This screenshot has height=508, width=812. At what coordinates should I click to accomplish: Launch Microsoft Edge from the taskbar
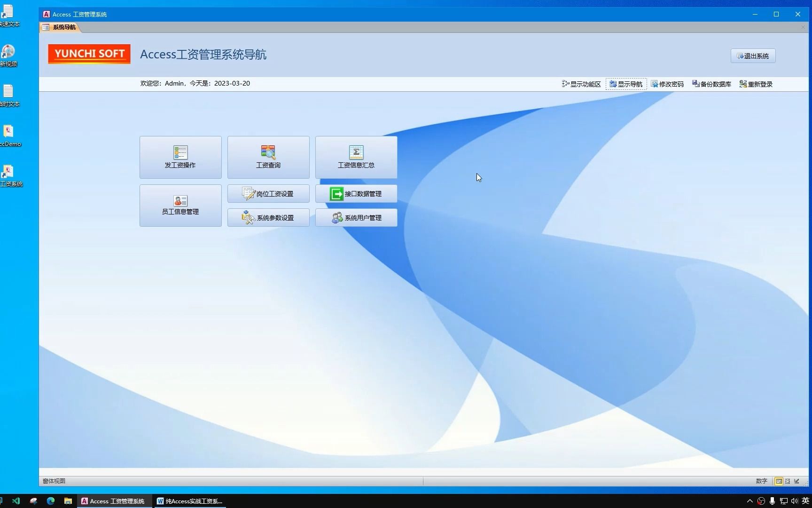coord(51,501)
